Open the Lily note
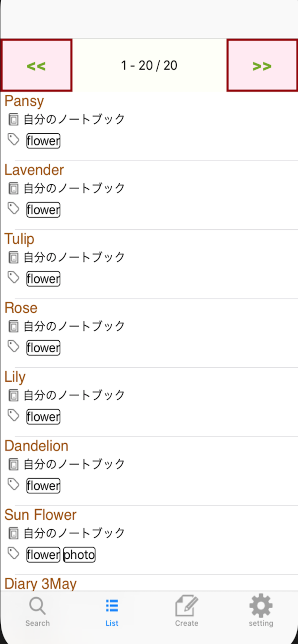This screenshot has width=298, height=644. [x=15, y=377]
